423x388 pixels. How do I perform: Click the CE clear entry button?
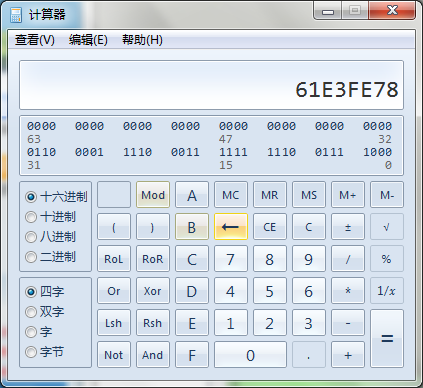tap(270, 227)
